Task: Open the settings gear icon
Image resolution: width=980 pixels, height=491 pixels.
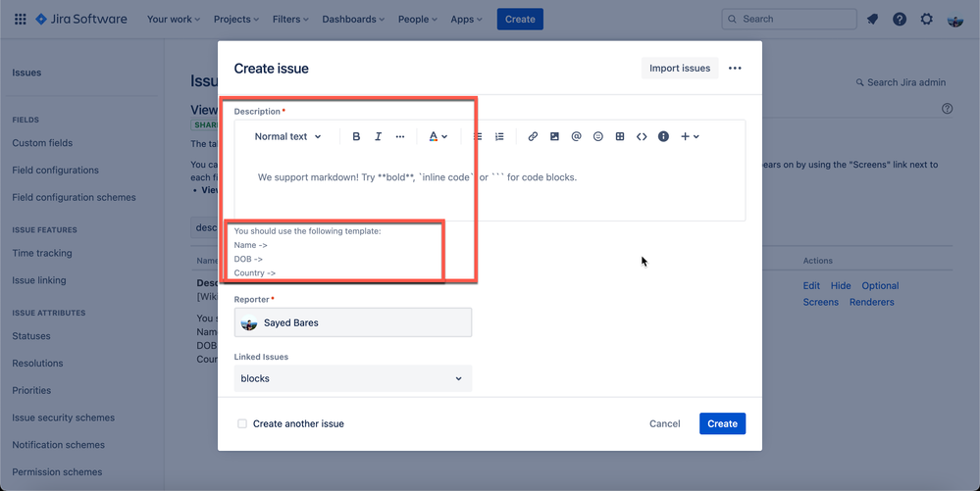Action: (926, 20)
